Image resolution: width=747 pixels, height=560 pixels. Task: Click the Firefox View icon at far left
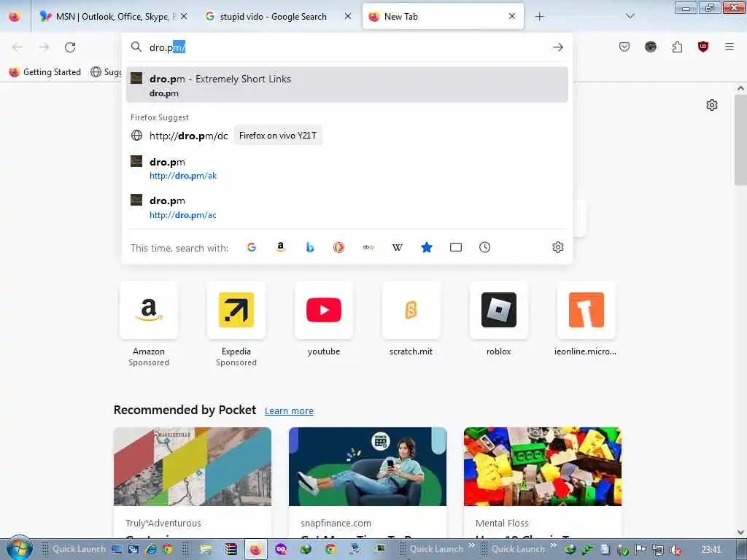point(15,16)
